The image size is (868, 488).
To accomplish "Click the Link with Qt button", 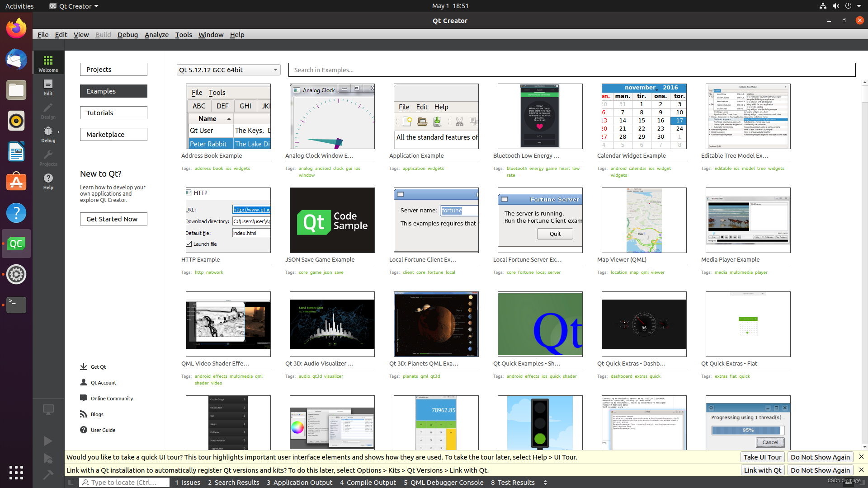I will 762,470.
